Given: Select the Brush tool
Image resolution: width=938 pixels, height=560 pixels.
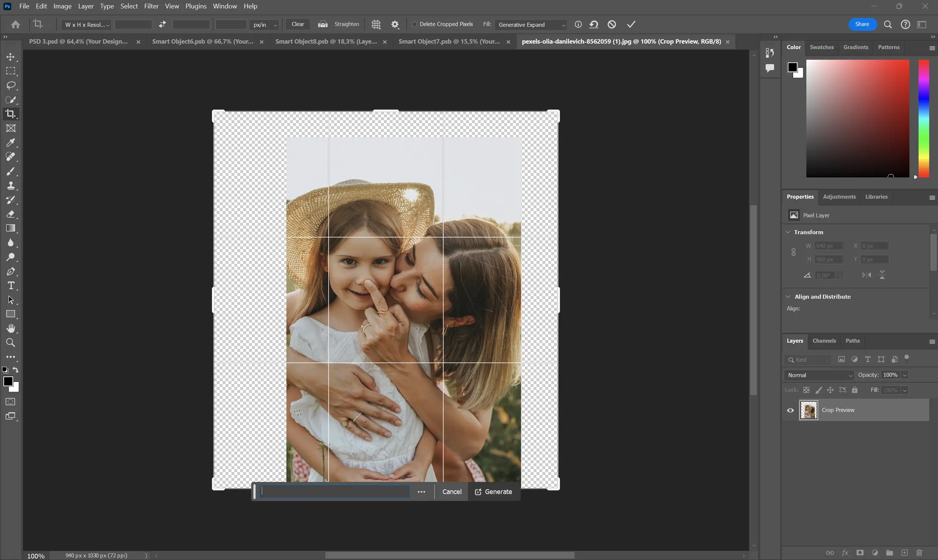Looking at the screenshot, I should point(11,171).
